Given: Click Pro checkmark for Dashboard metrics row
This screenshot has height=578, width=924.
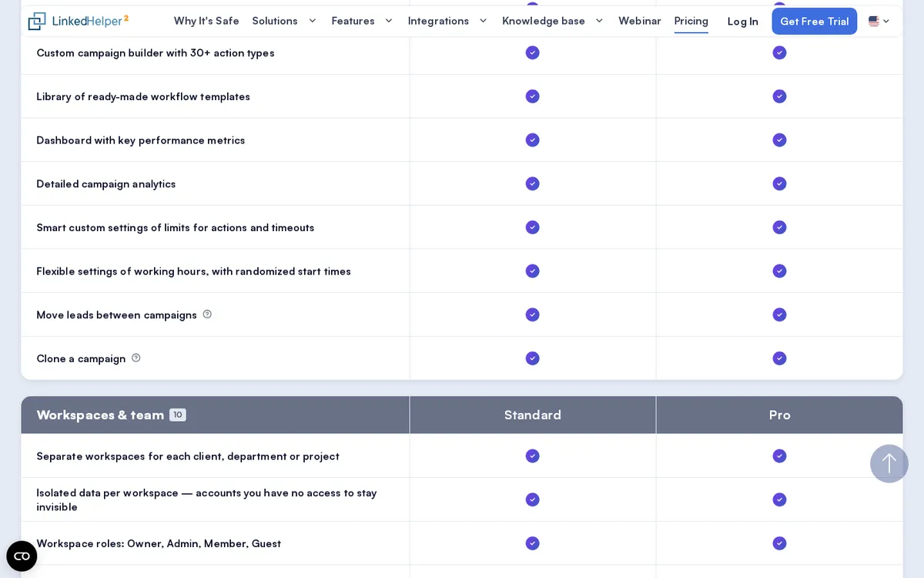Looking at the screenshot, I should pyautogui.click(x=779, y=139).
